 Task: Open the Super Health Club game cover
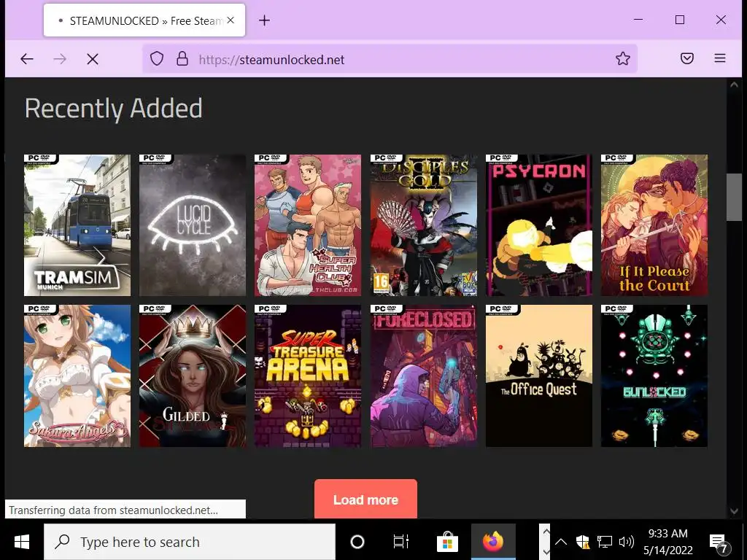coord(308,225)
